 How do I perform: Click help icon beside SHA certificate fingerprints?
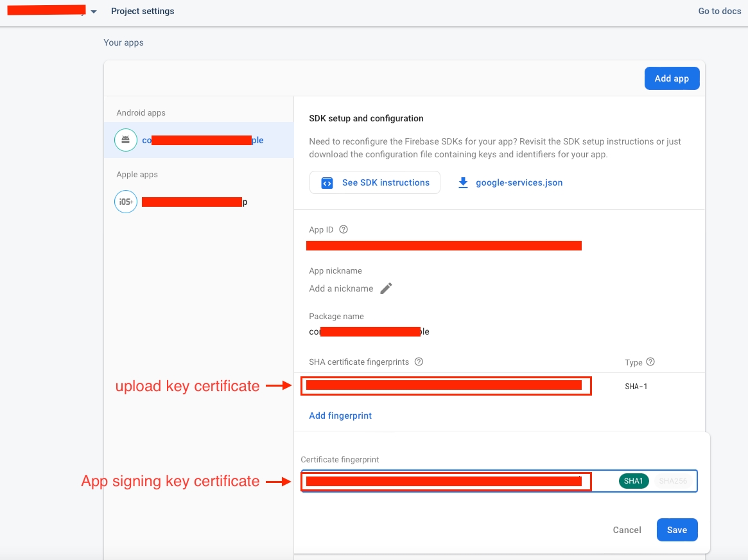419,362
